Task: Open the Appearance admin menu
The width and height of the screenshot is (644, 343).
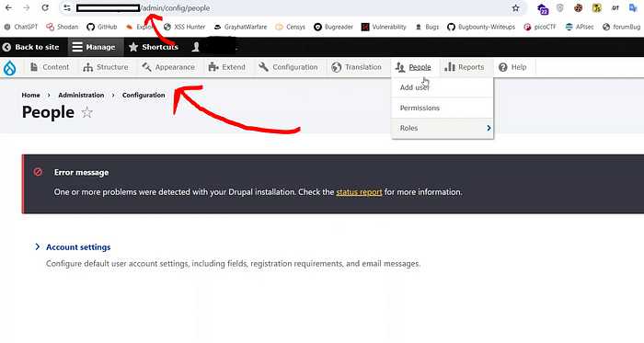Action: click(x=168, y=67)
